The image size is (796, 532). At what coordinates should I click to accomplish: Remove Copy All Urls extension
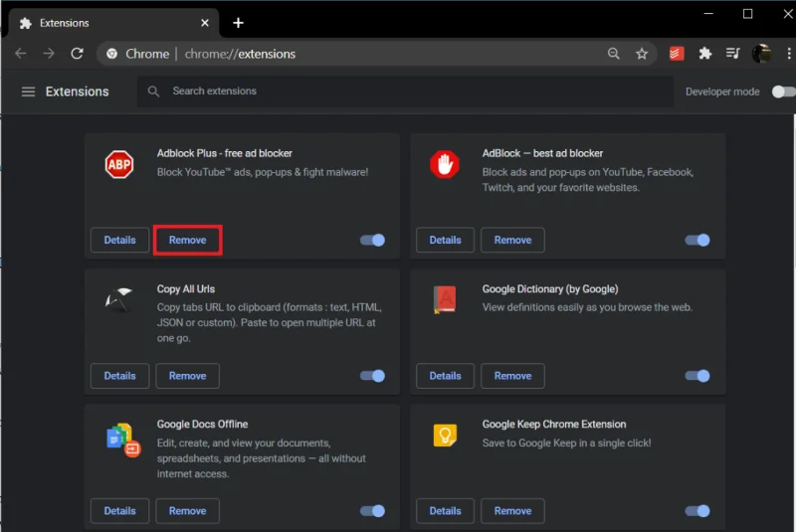(187, 376)
